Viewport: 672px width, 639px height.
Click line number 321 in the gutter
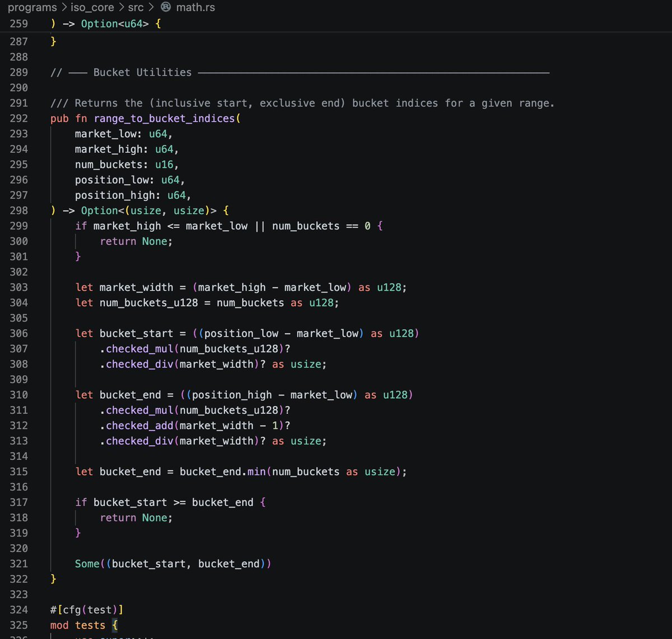click(18, 564)
